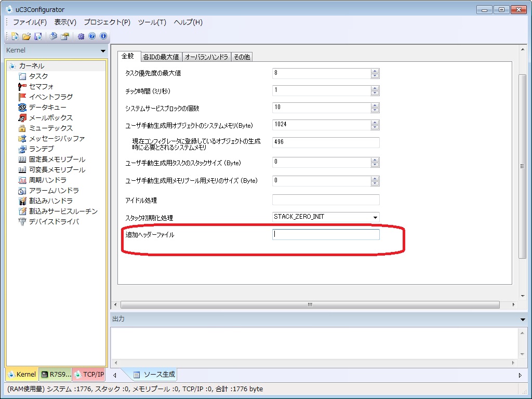This screenshot has height=399, width=532.
Task: Increase タスク優先度の最大値 with up arrow
Action: (375, 71)
